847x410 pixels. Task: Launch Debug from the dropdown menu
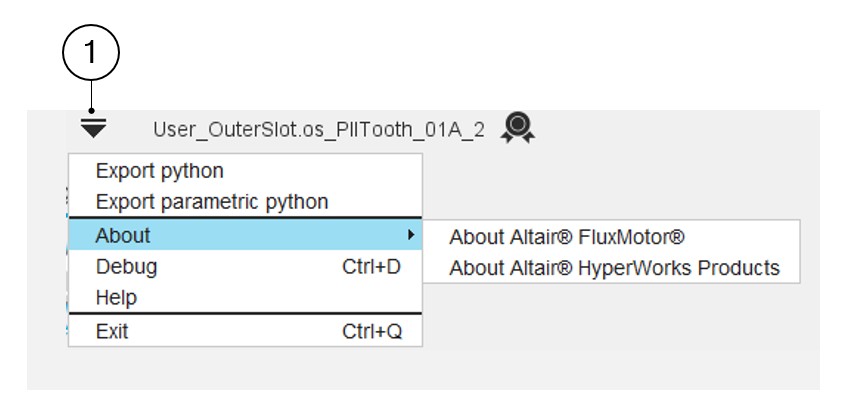pyautogui.click(x=126, y=267)
